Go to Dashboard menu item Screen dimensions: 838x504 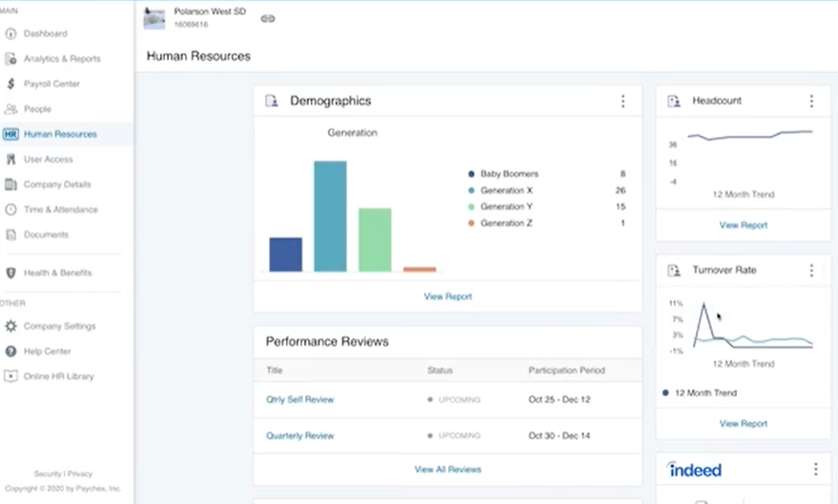pos(46,33)
